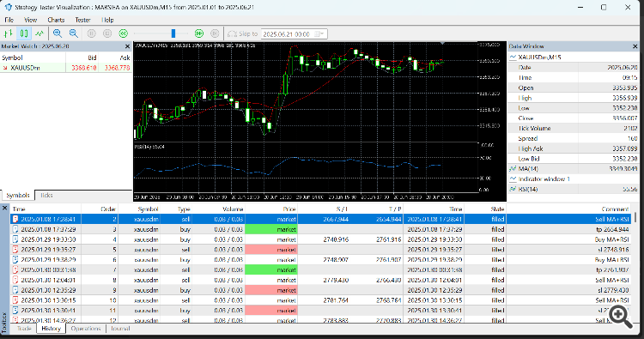Switch to the Operations tab
Viewport: 644px width, 339px height.
click(85, 329)
